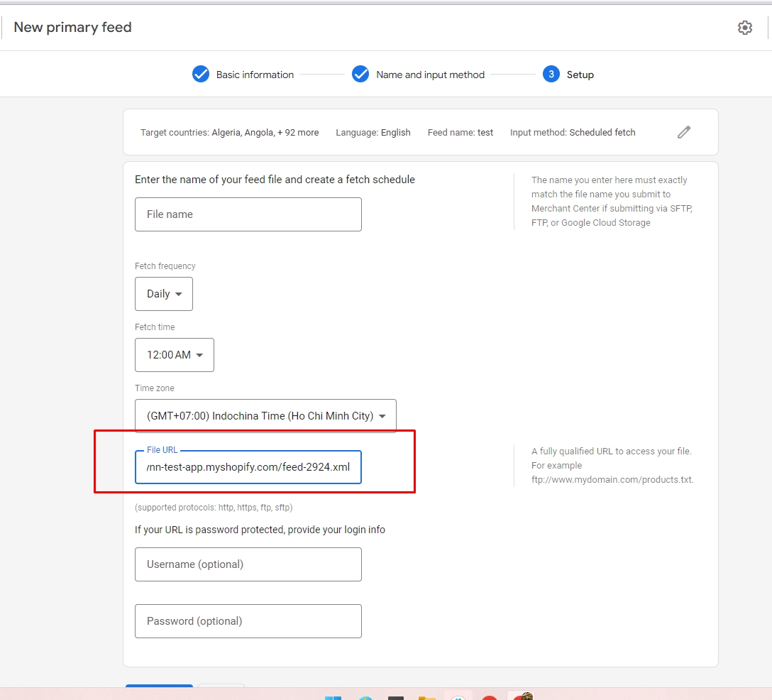The image size is (772, 700).
Task: Click the 'Time zone' label
Action: tap(155, 388)
